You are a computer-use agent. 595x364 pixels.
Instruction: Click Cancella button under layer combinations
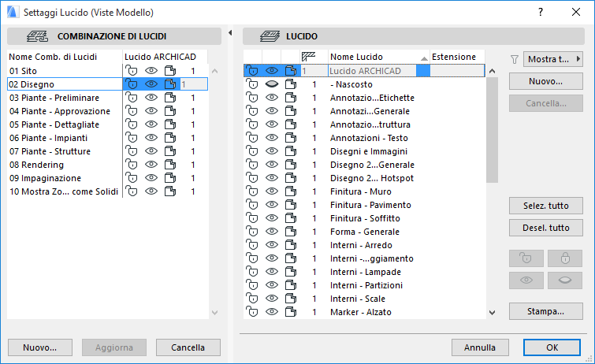[188, 347]
